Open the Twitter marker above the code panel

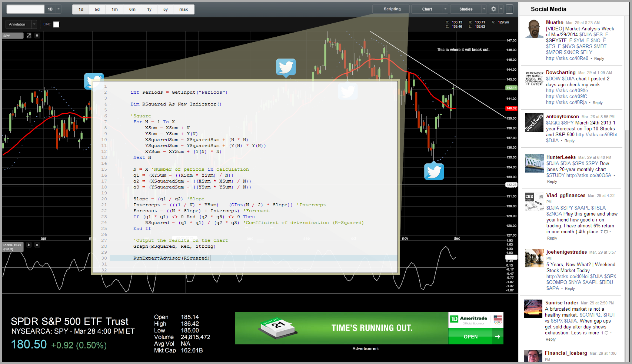[286, 67]
